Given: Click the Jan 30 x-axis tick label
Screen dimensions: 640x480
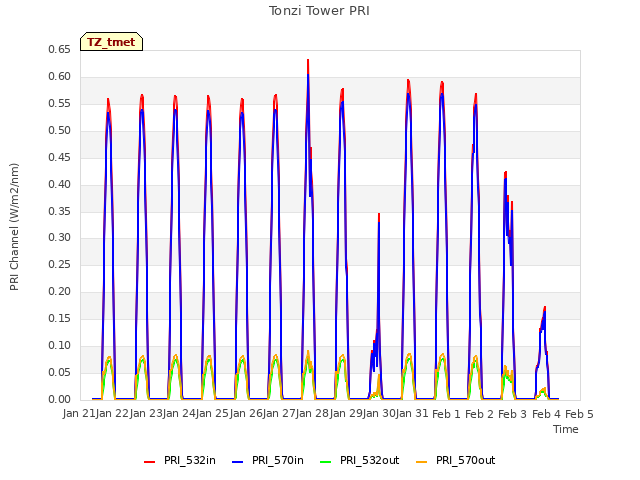Looking at the screenshot, I should (379, 414).
